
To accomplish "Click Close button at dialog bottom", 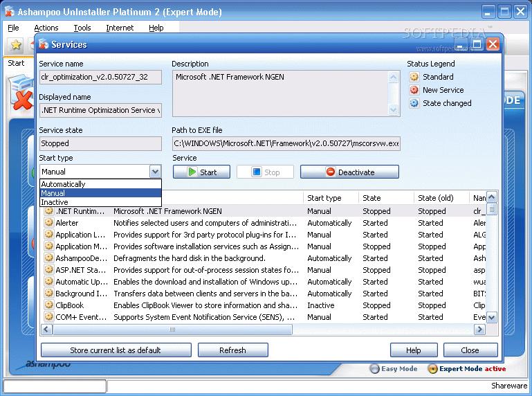I will (470, 350).
